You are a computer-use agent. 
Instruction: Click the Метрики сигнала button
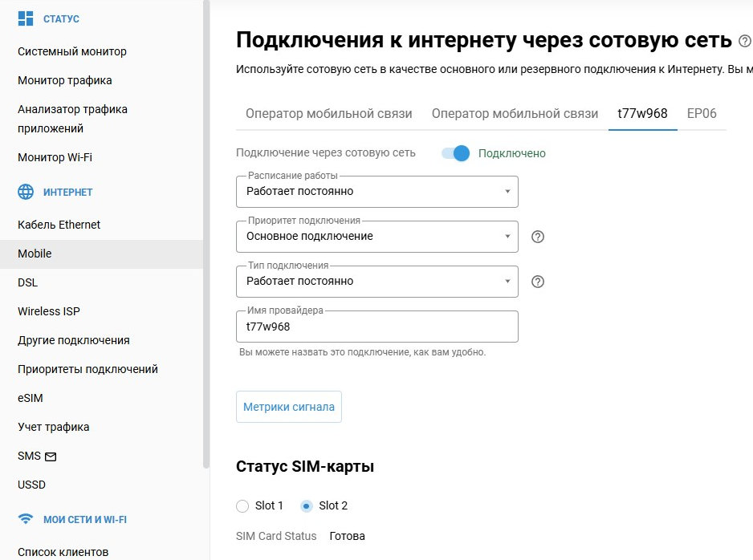tap(289, 407)
